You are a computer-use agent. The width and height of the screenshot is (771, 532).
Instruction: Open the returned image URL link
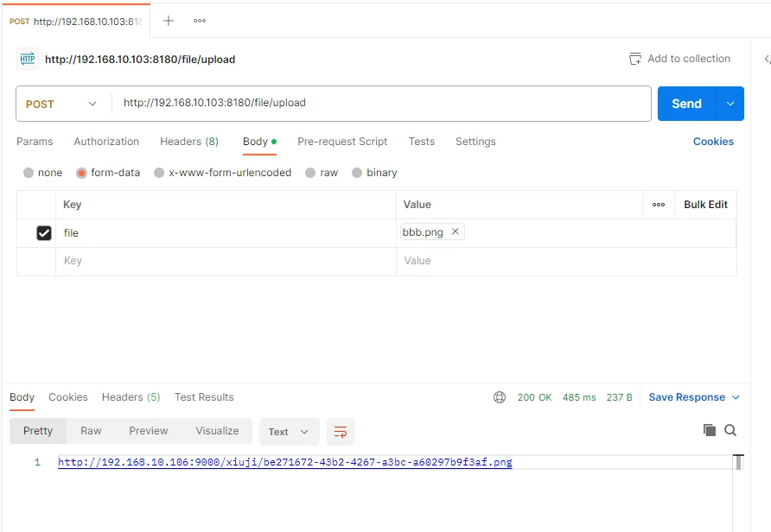tap(285, 462)
